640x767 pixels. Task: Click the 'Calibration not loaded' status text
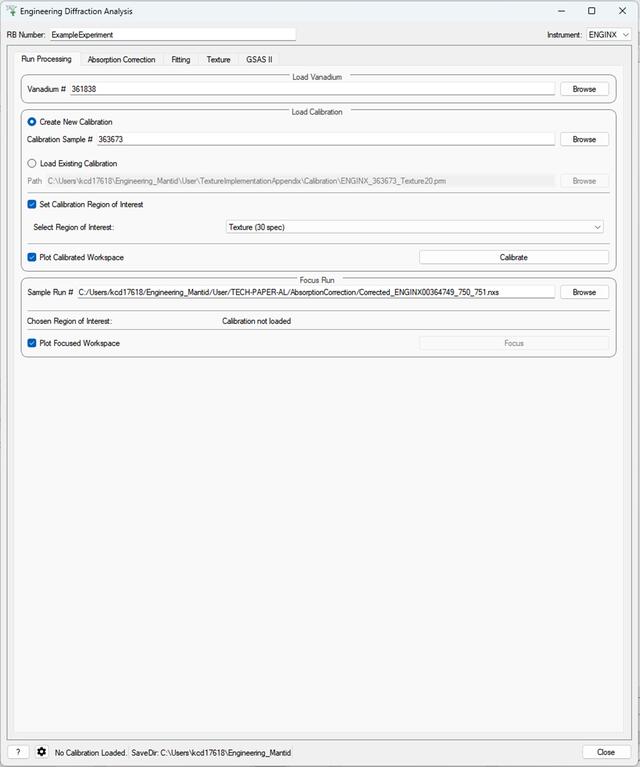point(256,321)
